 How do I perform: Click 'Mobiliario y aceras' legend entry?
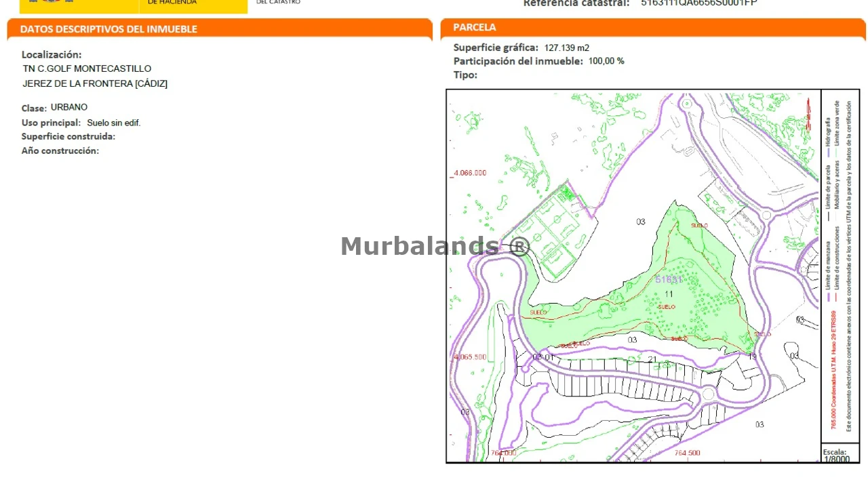(x=837, y=184)
